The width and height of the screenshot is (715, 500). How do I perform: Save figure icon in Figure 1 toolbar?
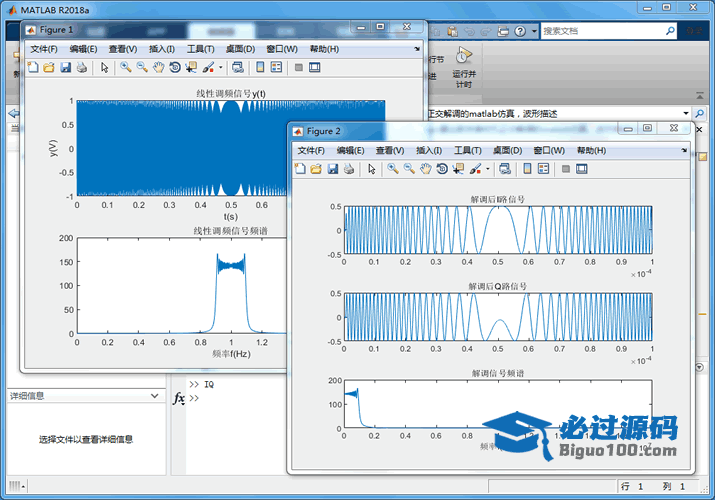click(65, 67)
